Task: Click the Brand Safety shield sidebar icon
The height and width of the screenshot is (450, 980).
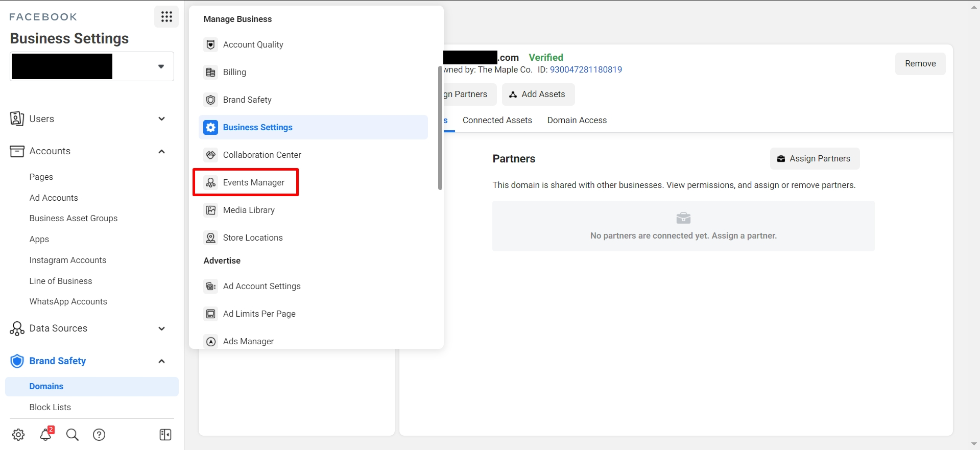Action: tap(17, 361)
